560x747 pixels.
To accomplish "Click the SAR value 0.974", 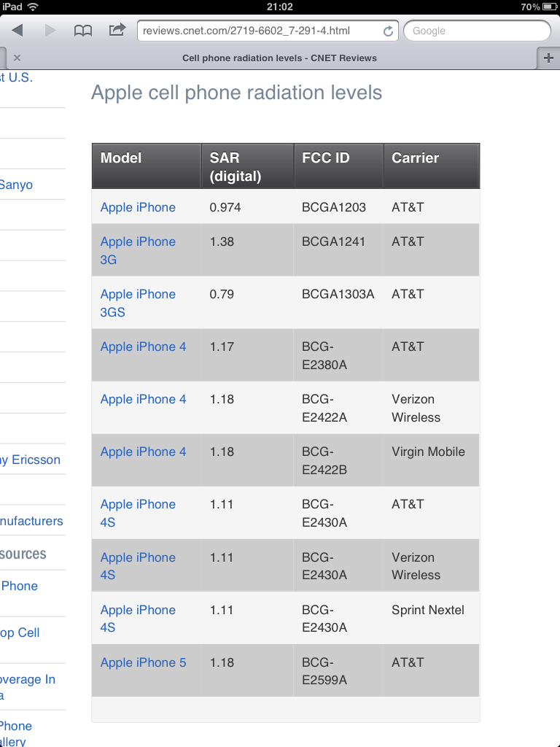I will click(x=225, y=207).
